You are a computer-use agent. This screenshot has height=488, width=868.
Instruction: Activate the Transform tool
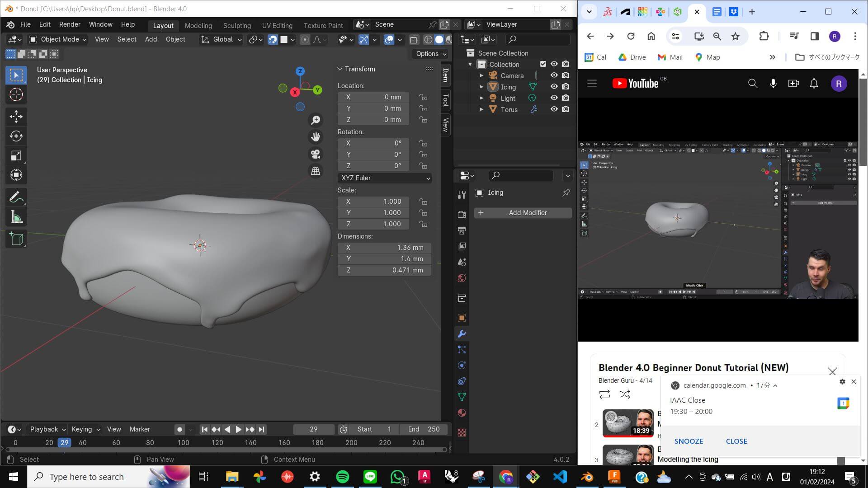(x=16, y=175)
